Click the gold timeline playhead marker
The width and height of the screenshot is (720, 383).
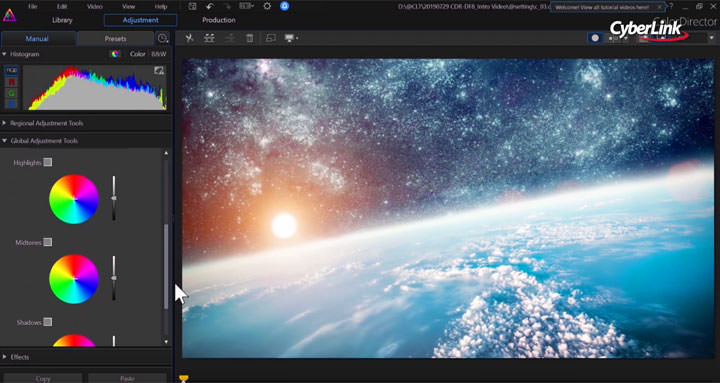point(184,378)
